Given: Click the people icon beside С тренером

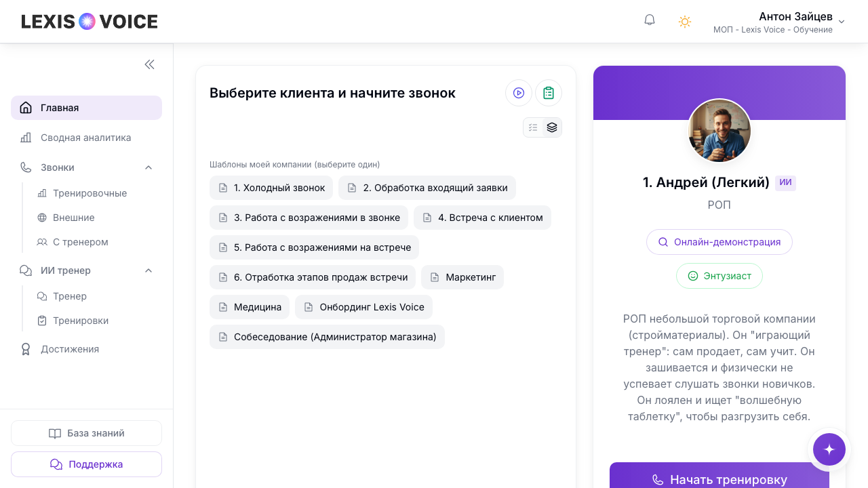Looking at the screenshot, I should point(42,242).
